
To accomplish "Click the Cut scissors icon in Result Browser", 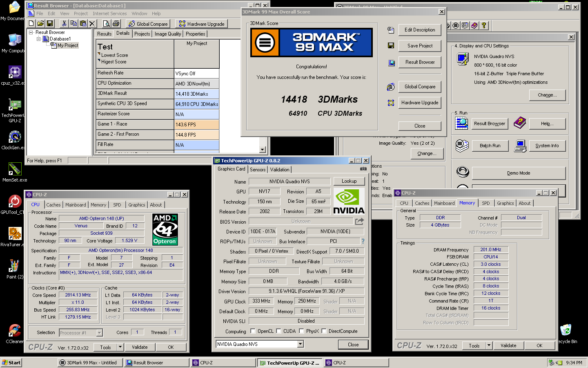I will tap(64, 24).
